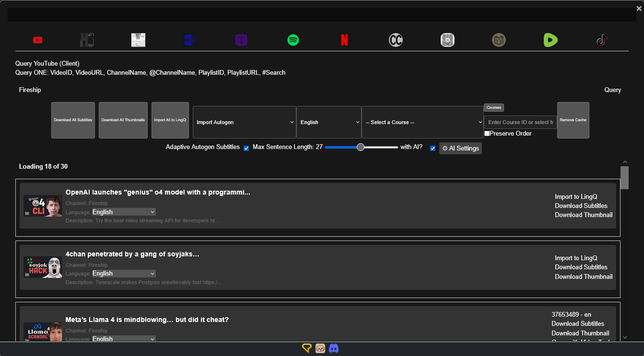644x356 pixels.
Task: Focus the Fireship query input field
Action: (x=307, y=90)
